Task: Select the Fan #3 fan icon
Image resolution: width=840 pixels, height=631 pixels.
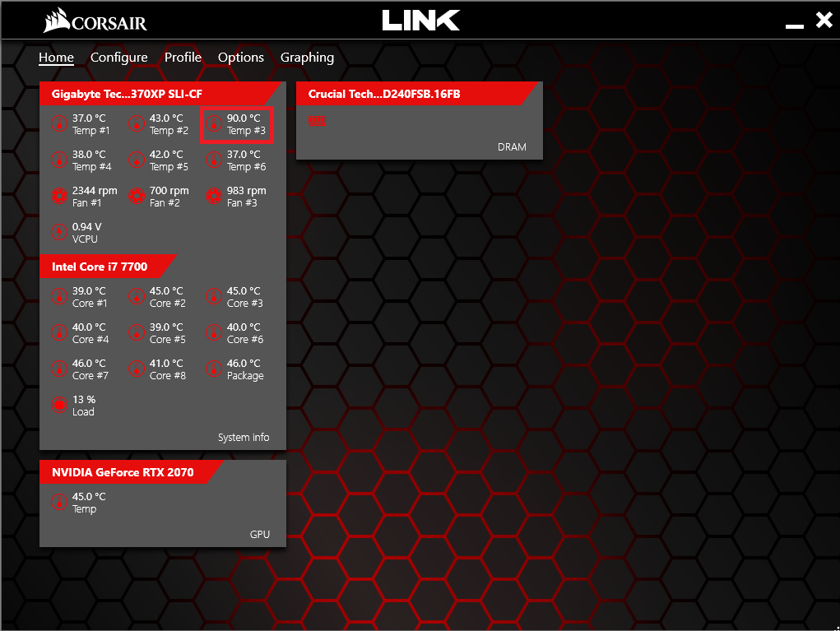Action: pyautogui.click(x=213, y=196)
